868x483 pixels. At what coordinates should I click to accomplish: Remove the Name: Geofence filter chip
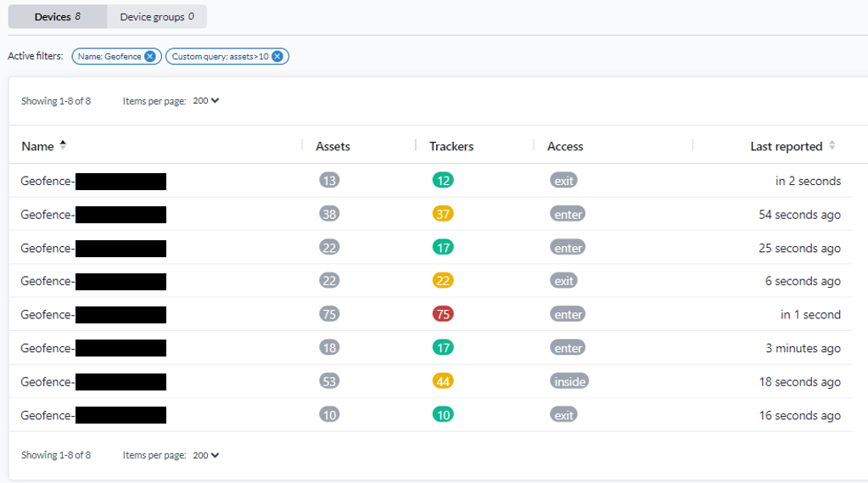pyautogui.click(x=150, y=56)
